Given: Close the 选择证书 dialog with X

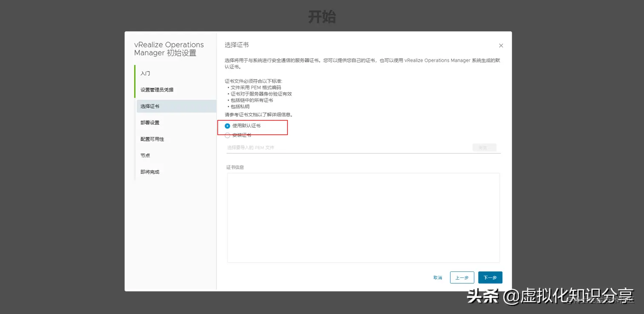Looking at the screenshot, I should tap(501, 46).
